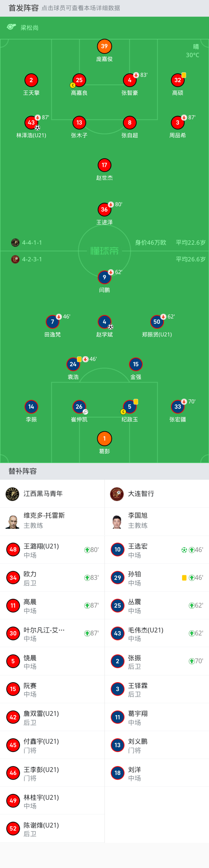Select 闫鹏 number 9 player badge
Screen dimensions: 209x868
coord(104,277)
